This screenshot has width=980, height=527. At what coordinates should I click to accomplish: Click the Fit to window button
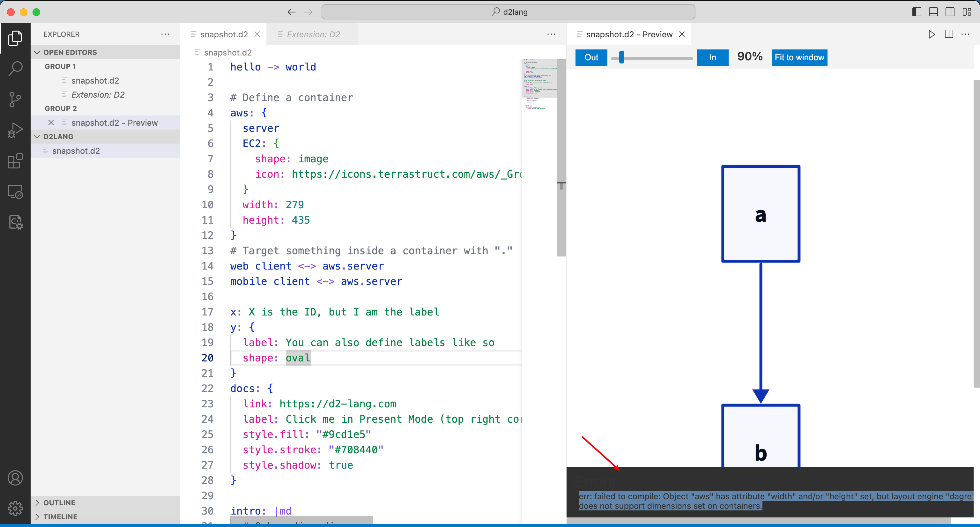[x=799, y=57]
